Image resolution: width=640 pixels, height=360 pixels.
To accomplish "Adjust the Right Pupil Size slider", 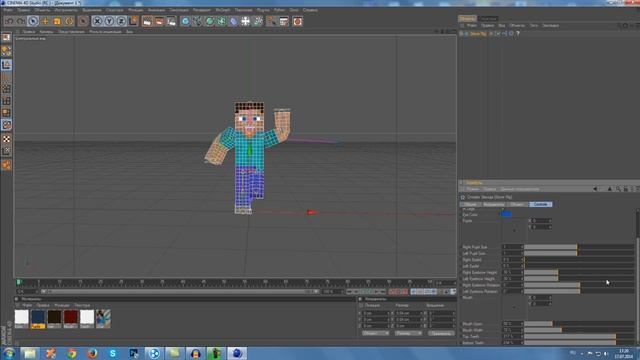I will (579, 247).
